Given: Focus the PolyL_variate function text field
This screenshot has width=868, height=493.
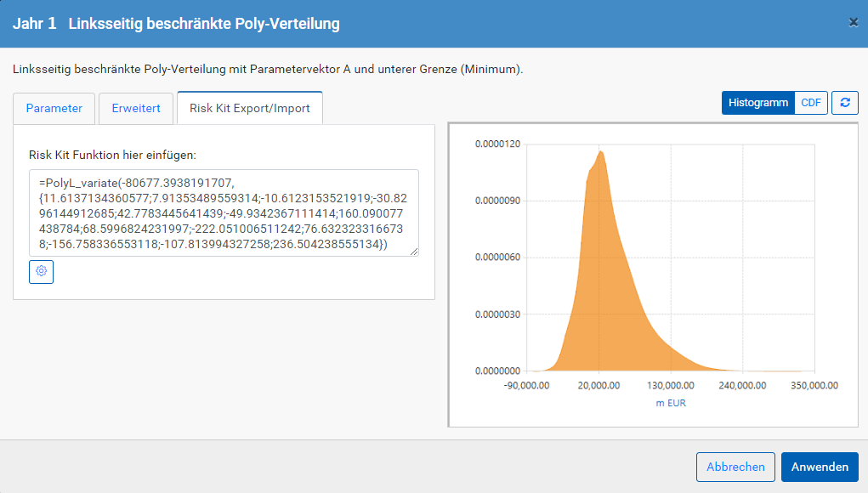Looking at the screenshot, I should point(224,213).
